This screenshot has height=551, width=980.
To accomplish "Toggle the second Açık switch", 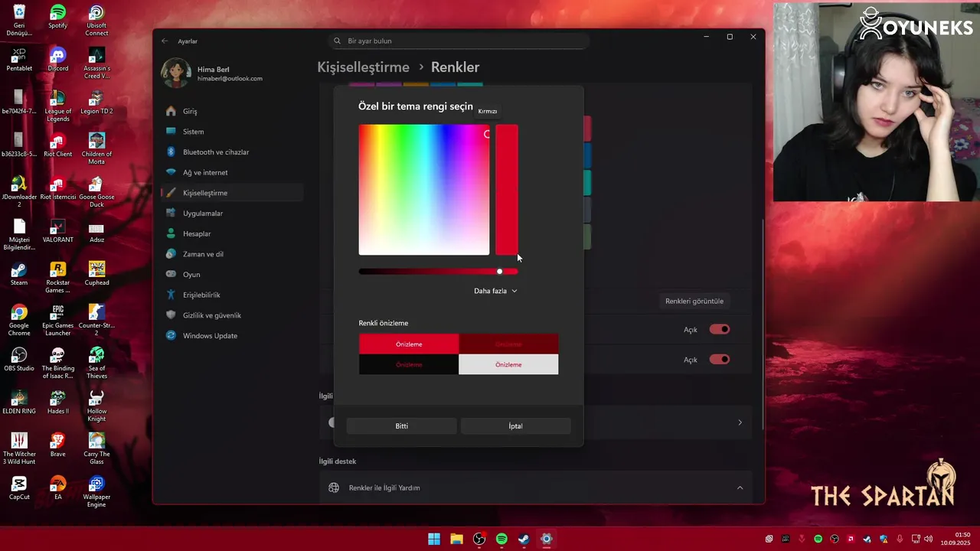I will [x=720, y=359].
